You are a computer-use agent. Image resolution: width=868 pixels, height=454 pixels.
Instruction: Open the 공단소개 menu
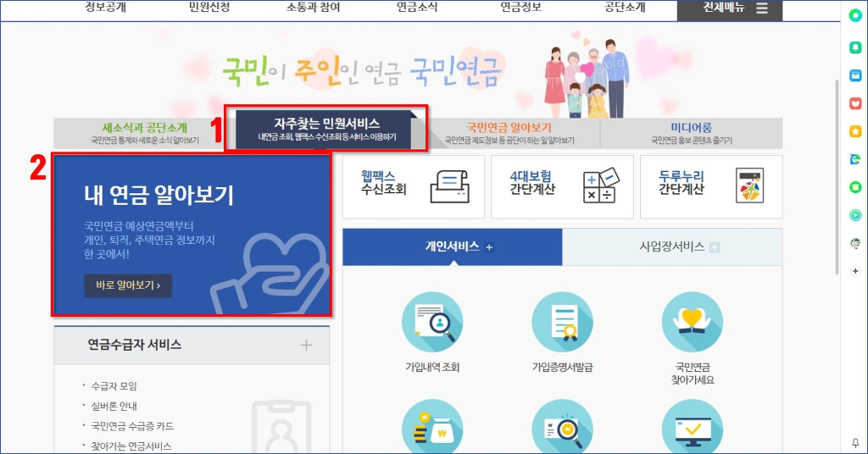tap(625, 7)
